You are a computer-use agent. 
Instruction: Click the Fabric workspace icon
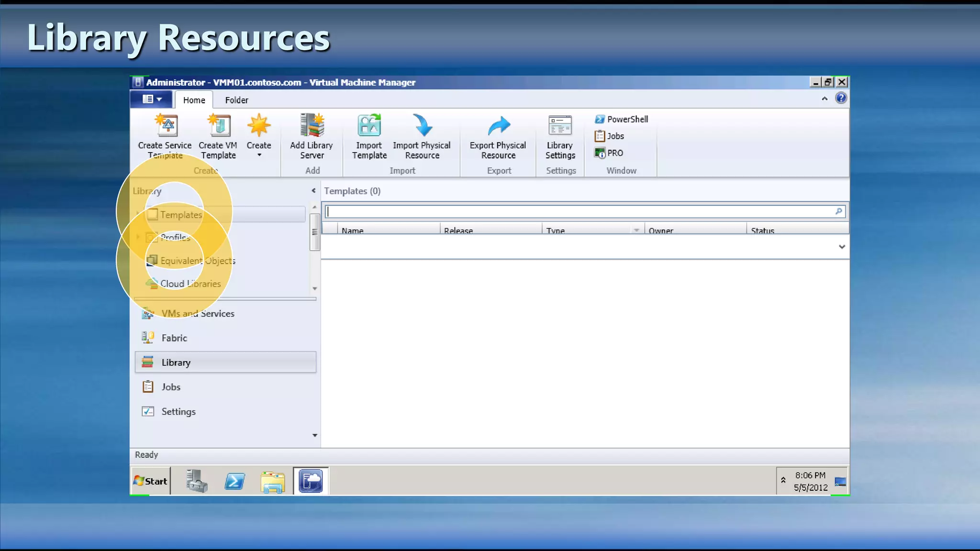[x=148, y=338]
